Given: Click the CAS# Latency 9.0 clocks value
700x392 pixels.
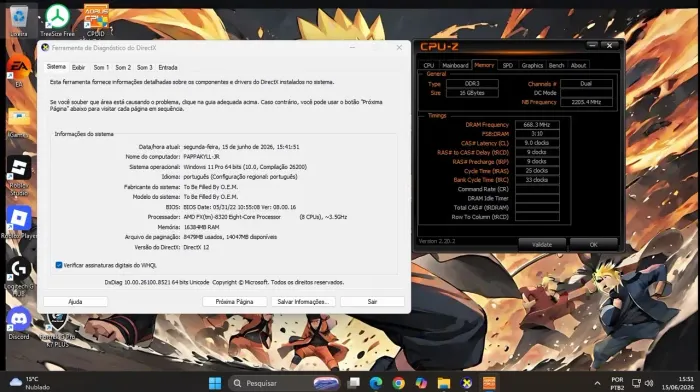Looking at the screenshot, I should (x=537, y=143).
